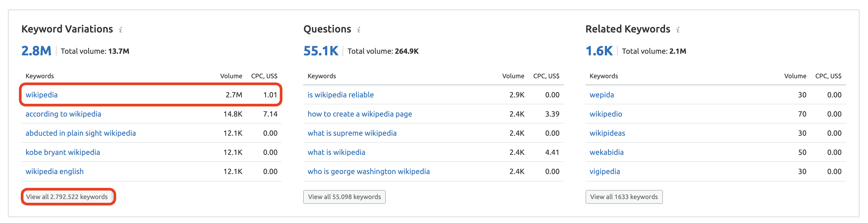This screenshot has width=868, height=223.
Task: View all 55.098 keywords button
Action: 344,197
